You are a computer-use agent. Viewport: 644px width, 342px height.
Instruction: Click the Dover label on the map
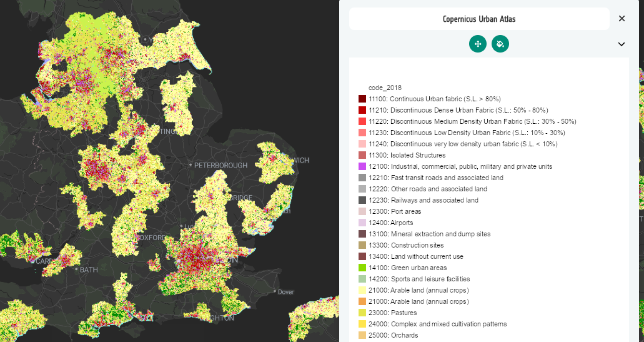point(286,292)
